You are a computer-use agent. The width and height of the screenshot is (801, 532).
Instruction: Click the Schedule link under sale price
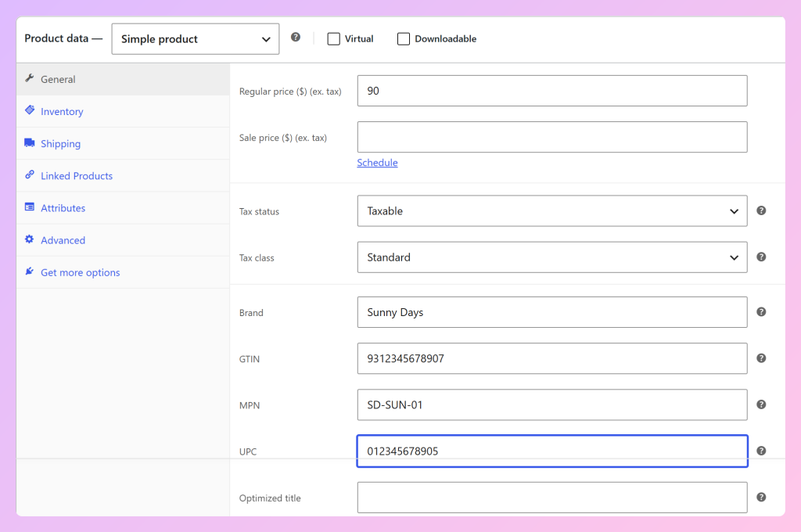pyautogui.click(x=377, y=163)
